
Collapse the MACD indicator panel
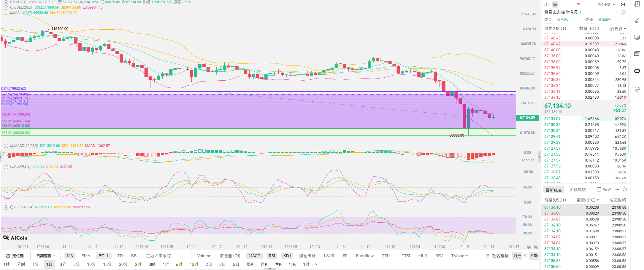pyautogui.click(x=6, y=146)
